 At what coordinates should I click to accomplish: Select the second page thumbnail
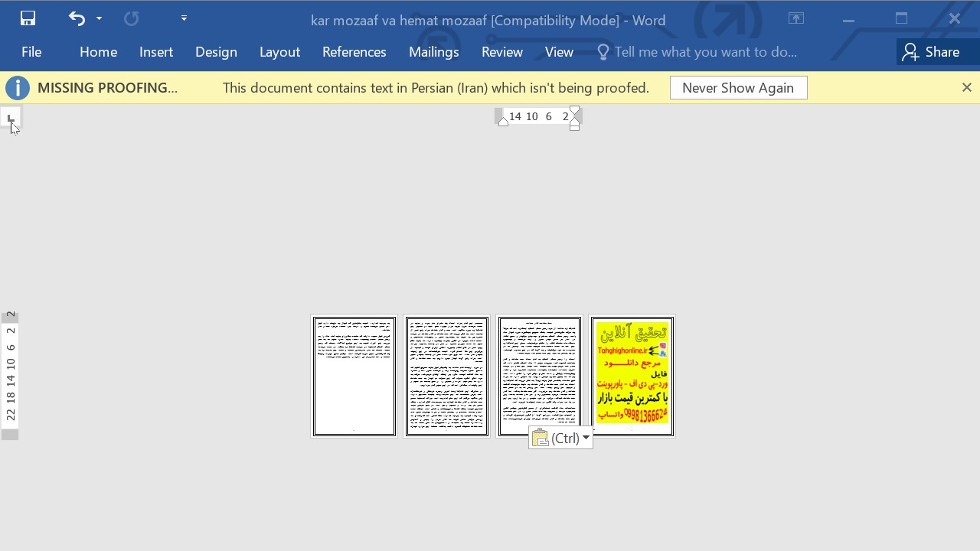click(447, 376)
